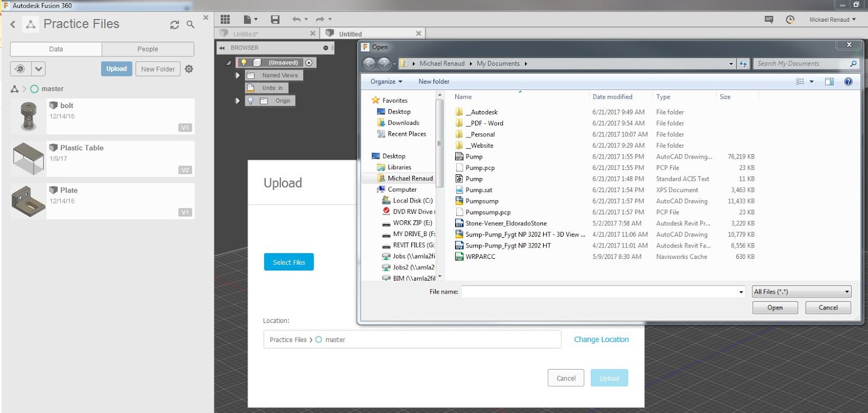Open the All Files type dropdown
Screen dimensions: 868x413
801,291
